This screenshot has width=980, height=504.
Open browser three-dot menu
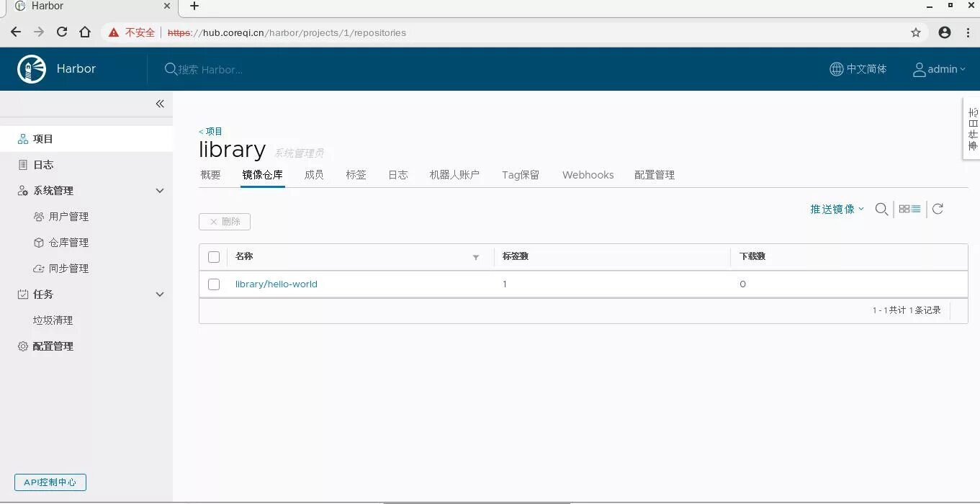[x=968, y=32]
